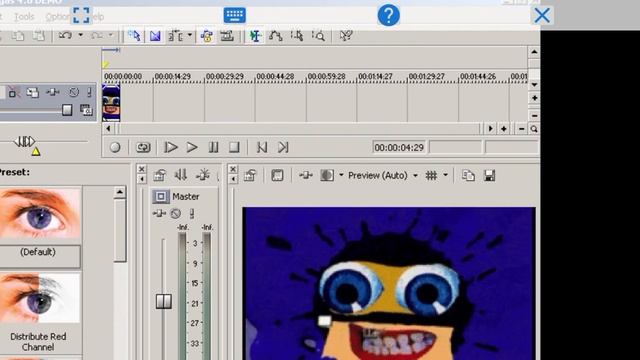Zoom out time with the horizontal minus button

[x=522, y=129]
